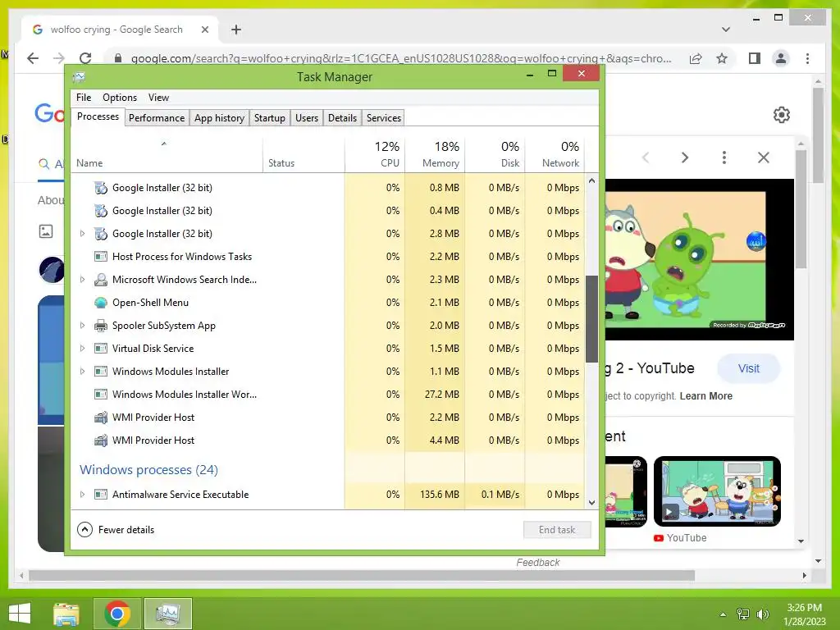Image resolution: width=840 pixels, height=630 pixels.
Task: Show next image in Google preview panel
Action: (x=685, y=157)
